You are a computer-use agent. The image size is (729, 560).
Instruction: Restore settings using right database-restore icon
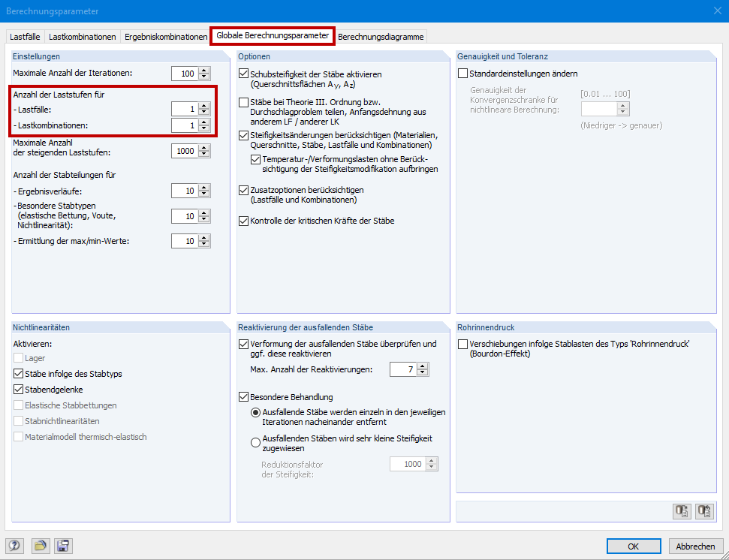(x=704, y=511)
